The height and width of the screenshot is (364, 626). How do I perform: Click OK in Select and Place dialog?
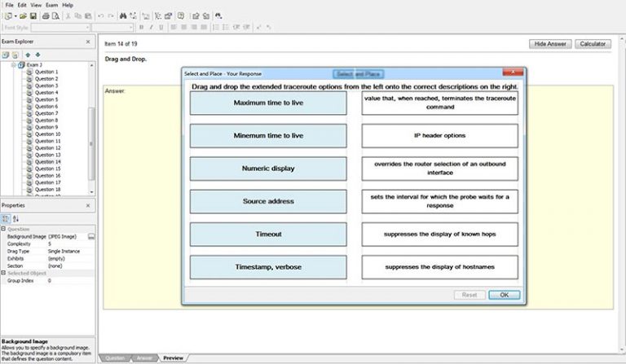504,295
